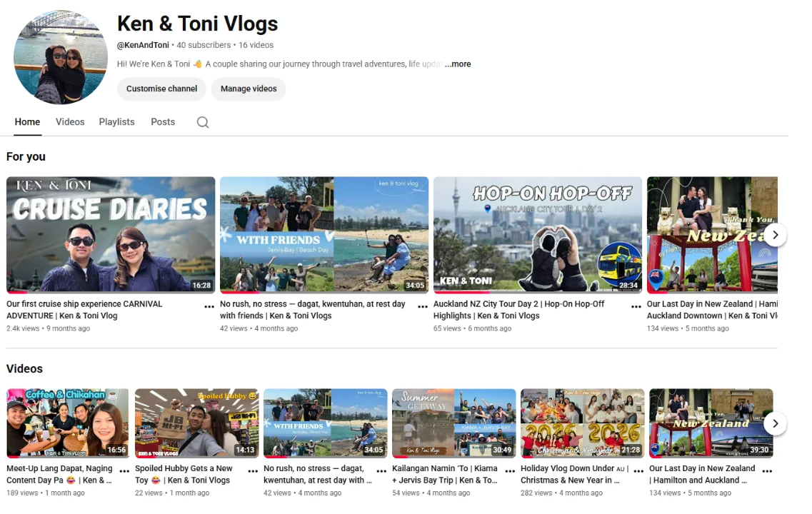Play the Videos row 'With Friends' 34:05 thumbnail
Screen dimensions: 812x514
coord(325,423)
